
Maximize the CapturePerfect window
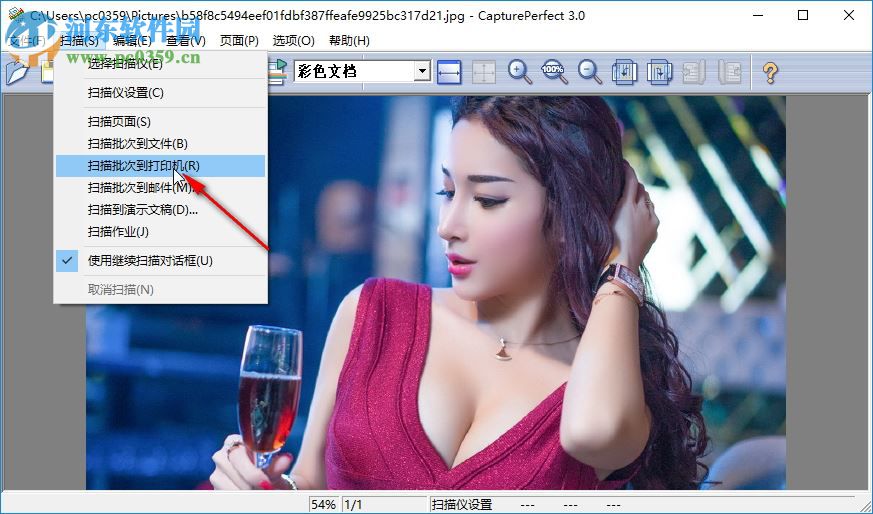[x=803, y=15]
